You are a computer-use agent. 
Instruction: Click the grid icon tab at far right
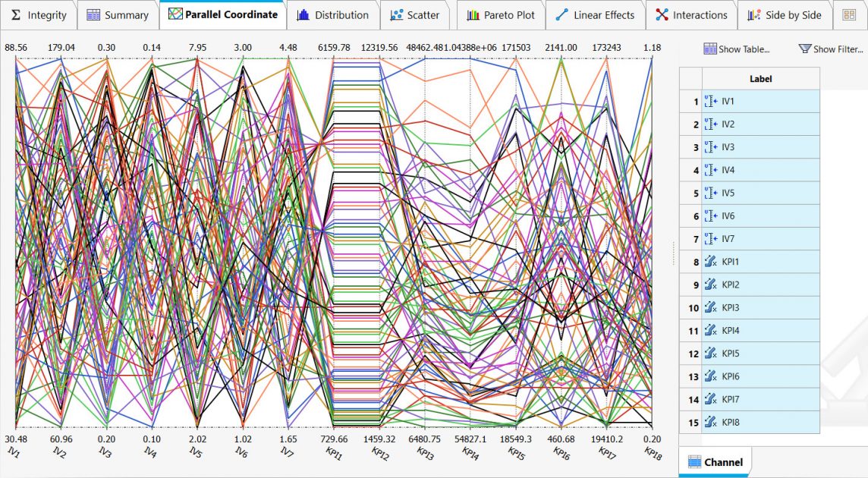[848, 15]
